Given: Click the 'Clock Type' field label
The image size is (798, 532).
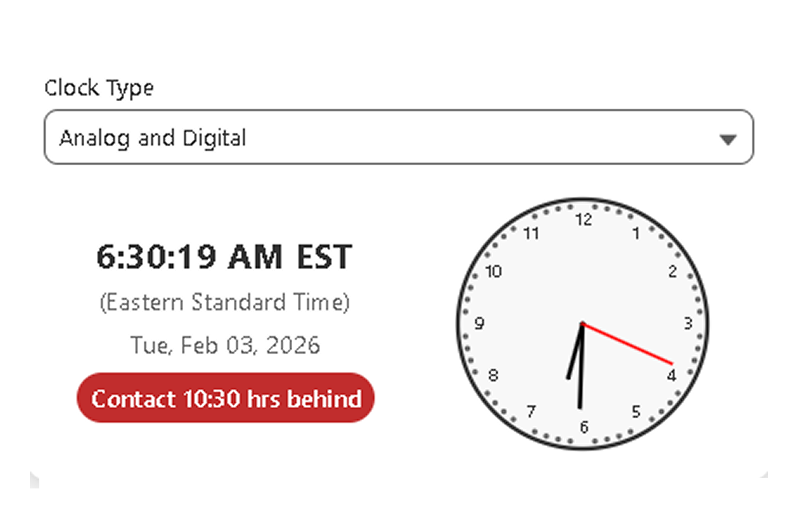Looking at the screenshot, I should (x=99, y=88).
